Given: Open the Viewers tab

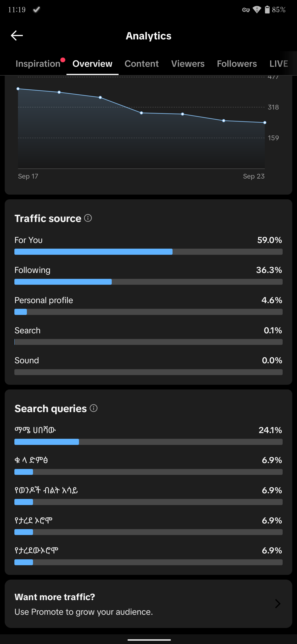Looking at the screenshot, I should click(188, 64).
